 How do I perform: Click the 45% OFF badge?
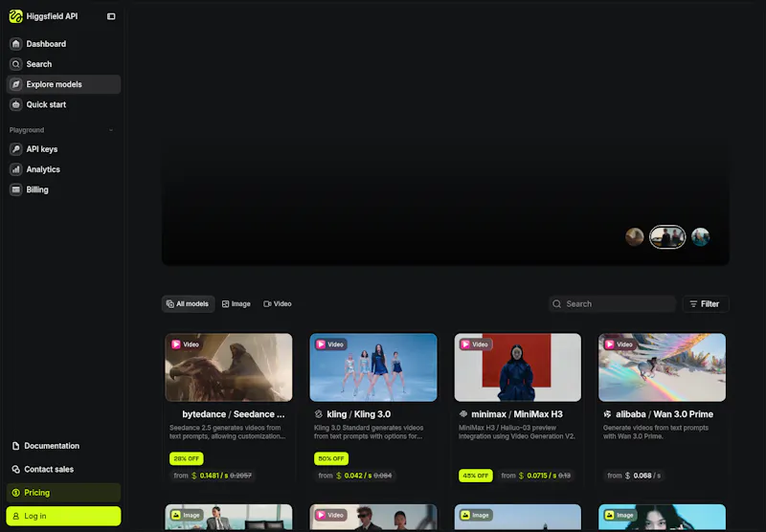click(475, 476)
